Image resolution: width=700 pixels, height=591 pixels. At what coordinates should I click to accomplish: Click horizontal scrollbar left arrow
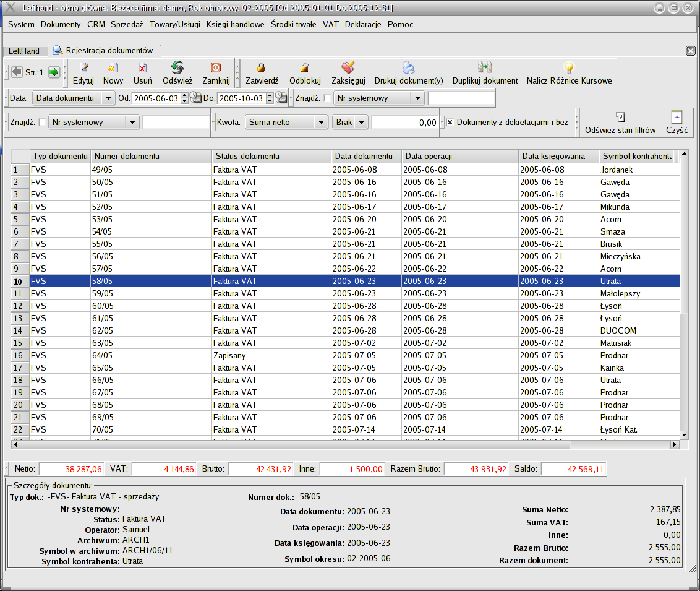coord(15,444)
